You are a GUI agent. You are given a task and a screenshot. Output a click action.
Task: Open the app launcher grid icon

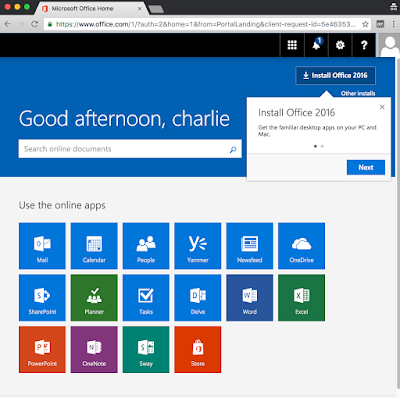[x=292, y=45]
